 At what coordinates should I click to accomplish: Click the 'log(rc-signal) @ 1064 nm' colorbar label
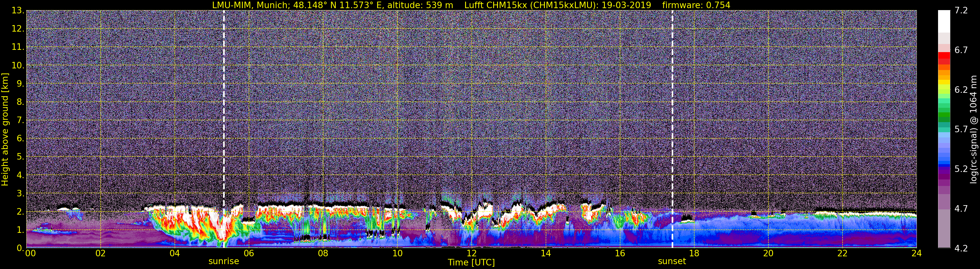coord(974,130)
